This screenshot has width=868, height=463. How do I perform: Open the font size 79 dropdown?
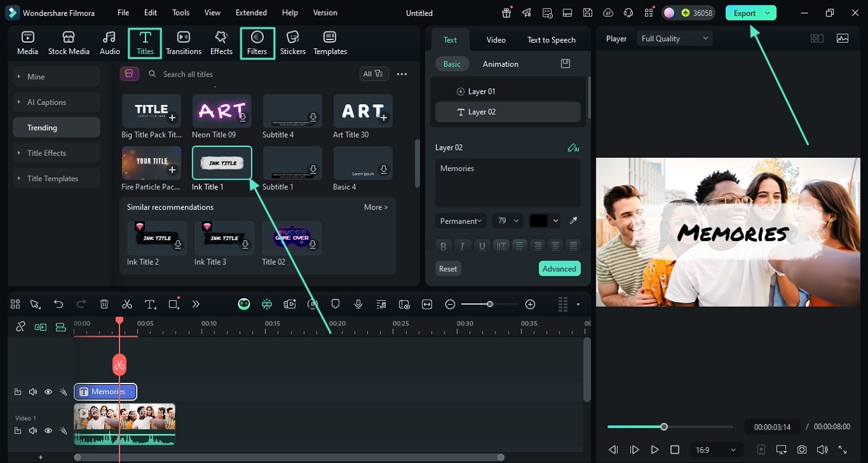tap(507, 220)
